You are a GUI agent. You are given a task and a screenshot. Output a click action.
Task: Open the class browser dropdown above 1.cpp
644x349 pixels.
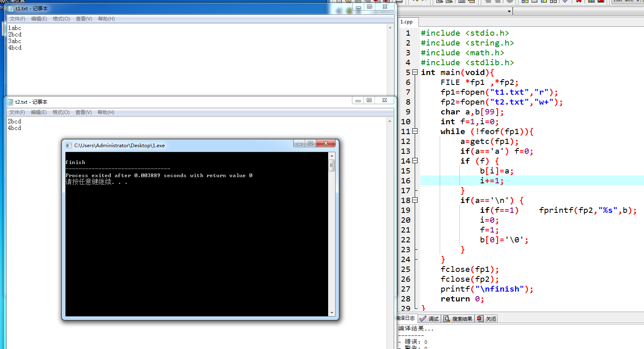[509, 11]
